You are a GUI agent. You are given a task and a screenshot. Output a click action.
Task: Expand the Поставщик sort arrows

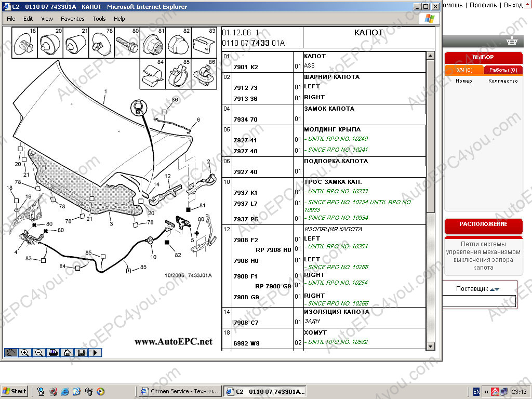[495, 289]
